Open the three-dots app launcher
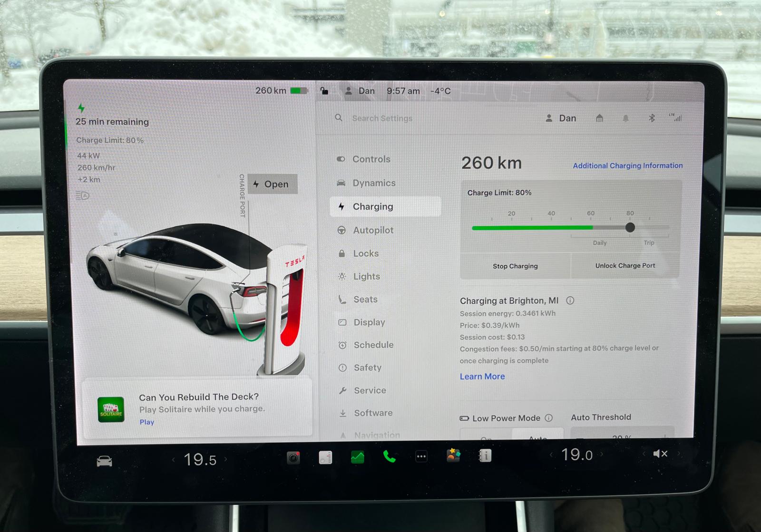The width and height of the screenshot is (761, 532). pos(421,456)
